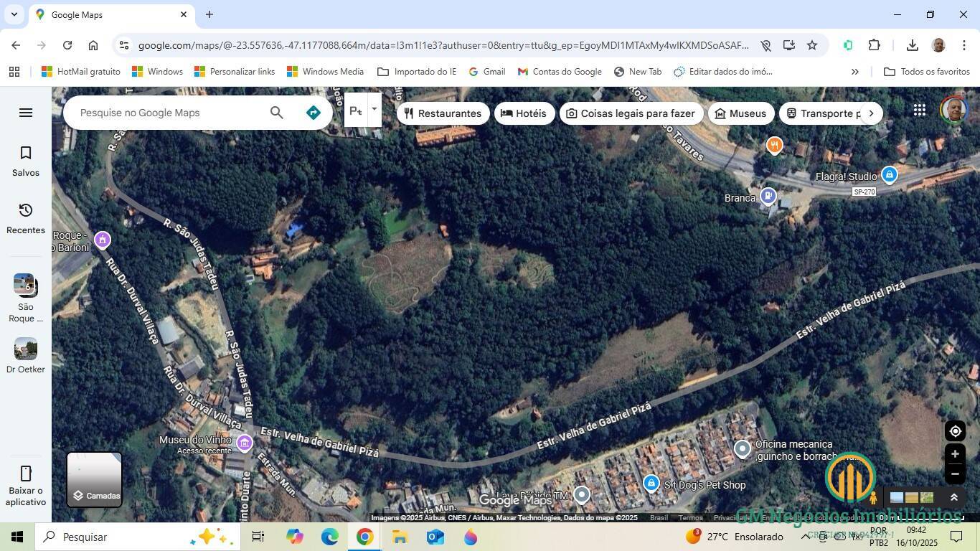Click the zoom-in plus control
980x551 pixels.
coord(955,453)
